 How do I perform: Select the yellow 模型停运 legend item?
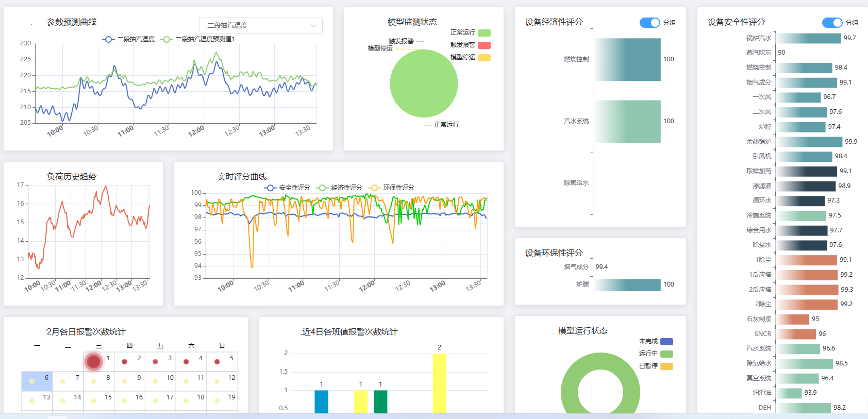pyautogui.click(x=483, y=58)
